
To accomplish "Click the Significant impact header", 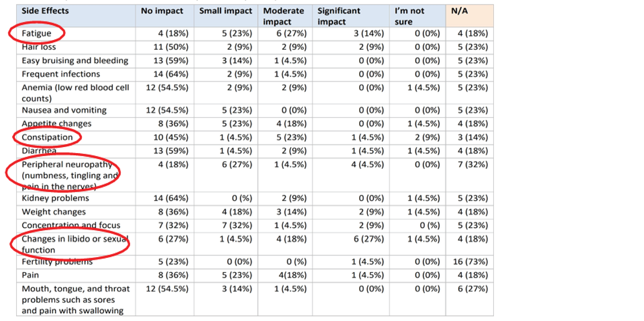I will (339, 16).
